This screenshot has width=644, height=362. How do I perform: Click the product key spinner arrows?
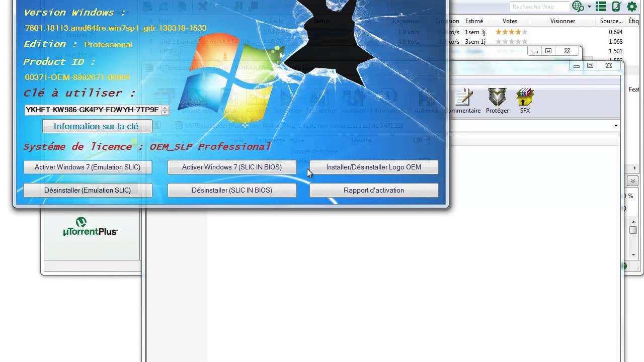click(x=165, y=110)
